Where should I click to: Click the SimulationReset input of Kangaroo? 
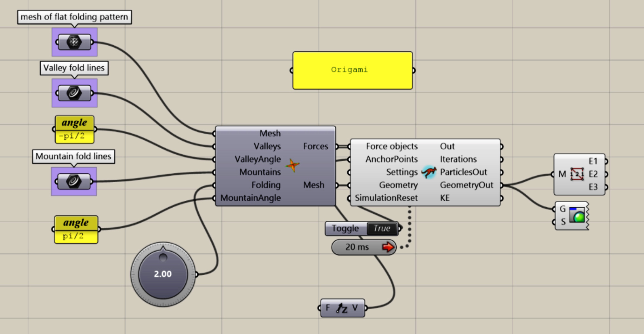386,198
